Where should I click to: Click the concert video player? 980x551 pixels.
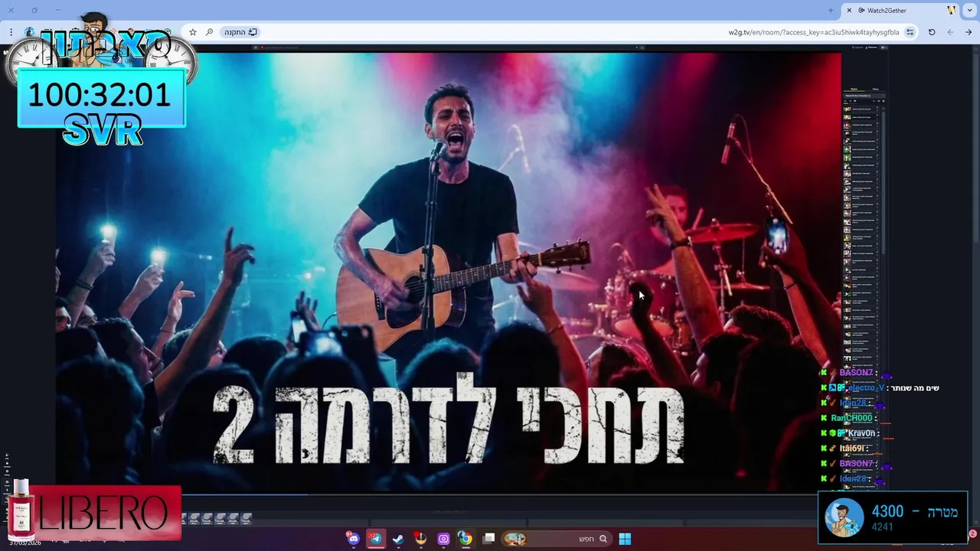click(448, 272)
